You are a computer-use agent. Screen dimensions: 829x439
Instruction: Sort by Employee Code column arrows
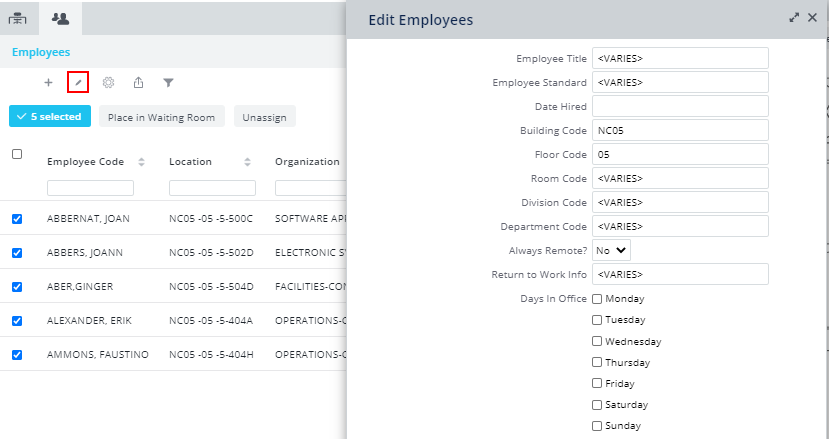point(141,162)
